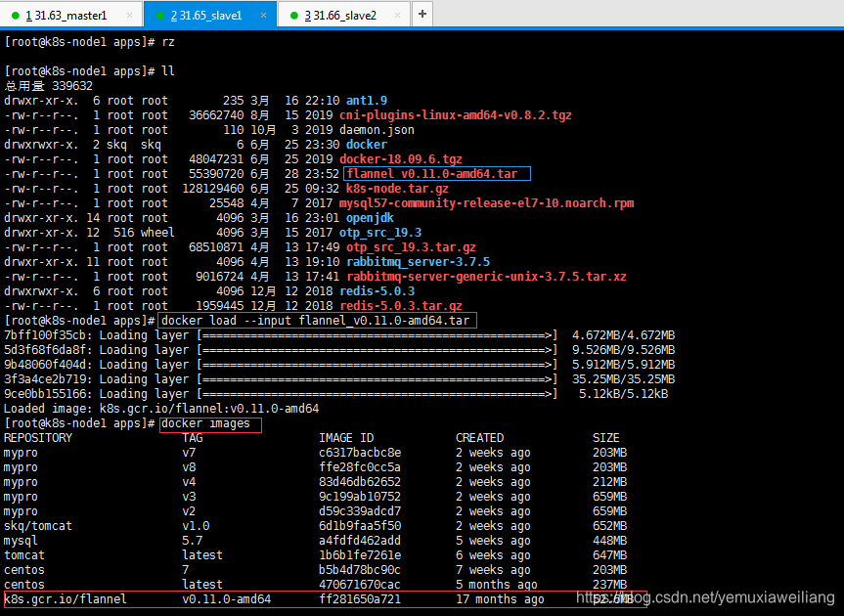Click otp_src_19.3.tar.gz file name
This screenshot has width=844, height=616.
tap(411, 247)
